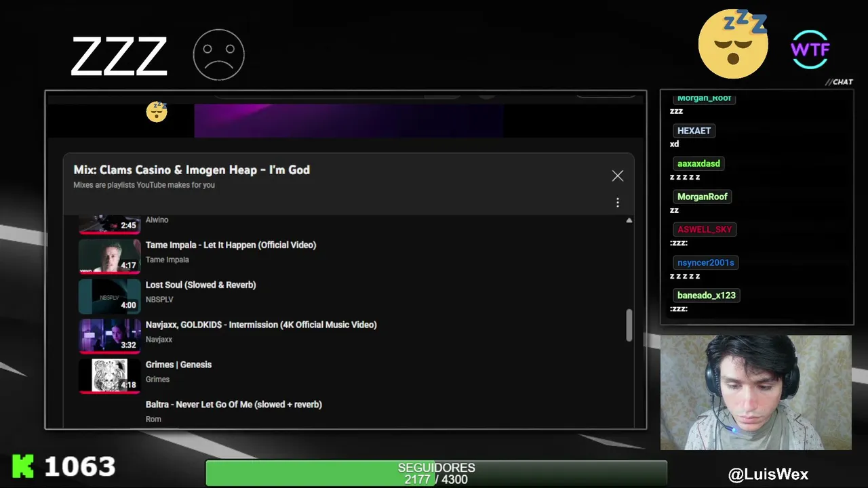868x488 pixels.
Task: Click the Mix: Clams Casino & Imogen Heap title
Action: [x=191, y=169]
